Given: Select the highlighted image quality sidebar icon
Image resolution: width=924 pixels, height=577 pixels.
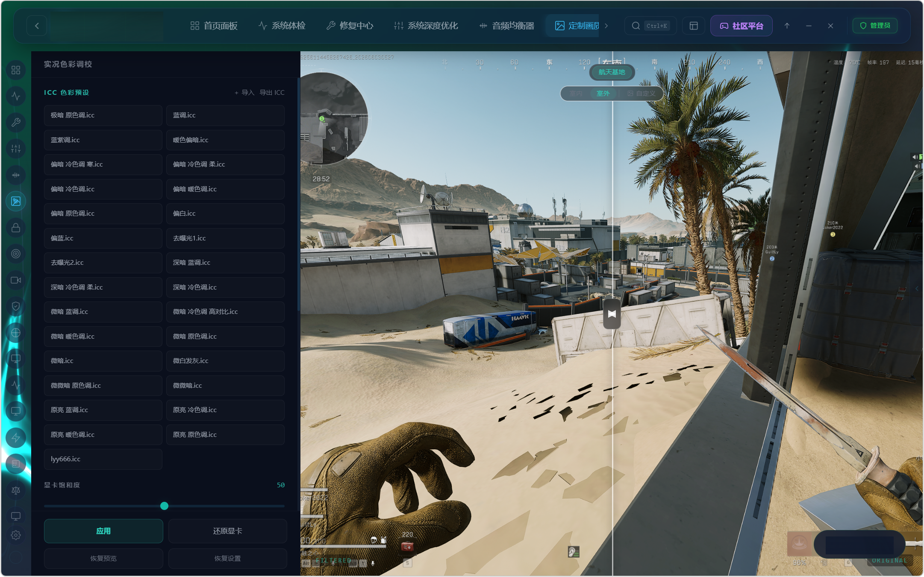Looking at the screenshot, I should 16,201.
